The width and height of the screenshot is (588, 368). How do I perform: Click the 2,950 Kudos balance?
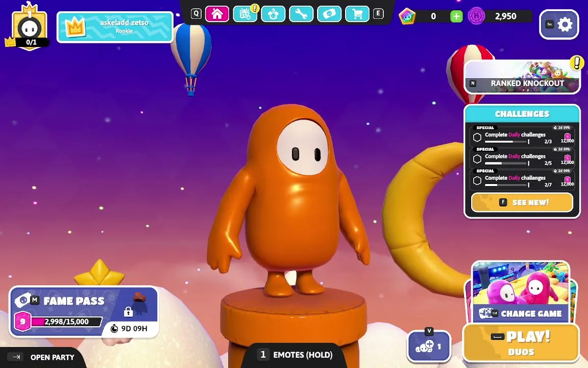(505, 16)
